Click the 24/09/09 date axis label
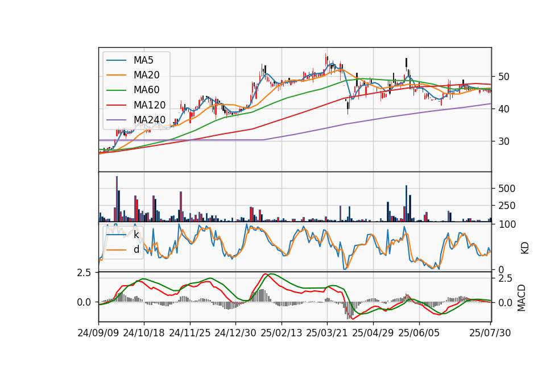 click(98, 333)
